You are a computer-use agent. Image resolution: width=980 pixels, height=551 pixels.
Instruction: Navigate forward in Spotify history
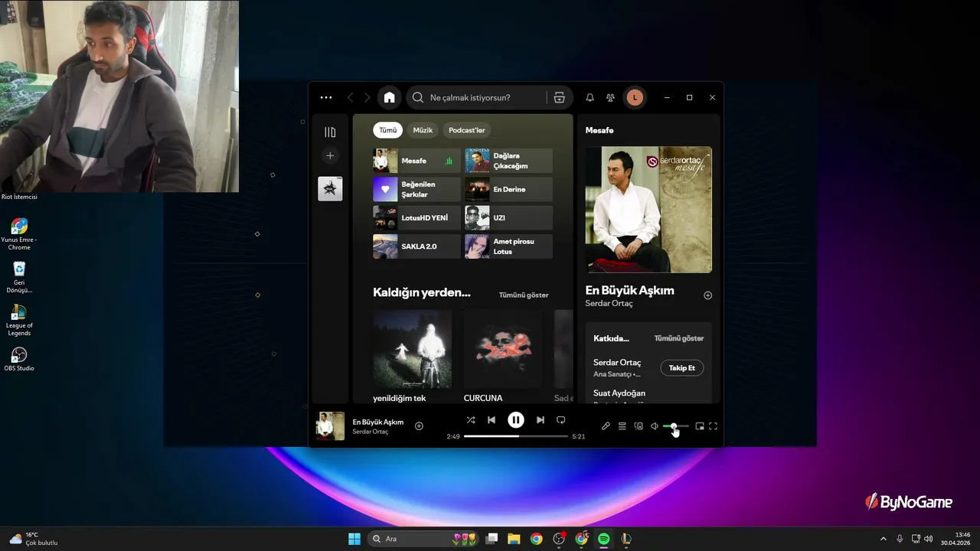(x=367, y=97)
